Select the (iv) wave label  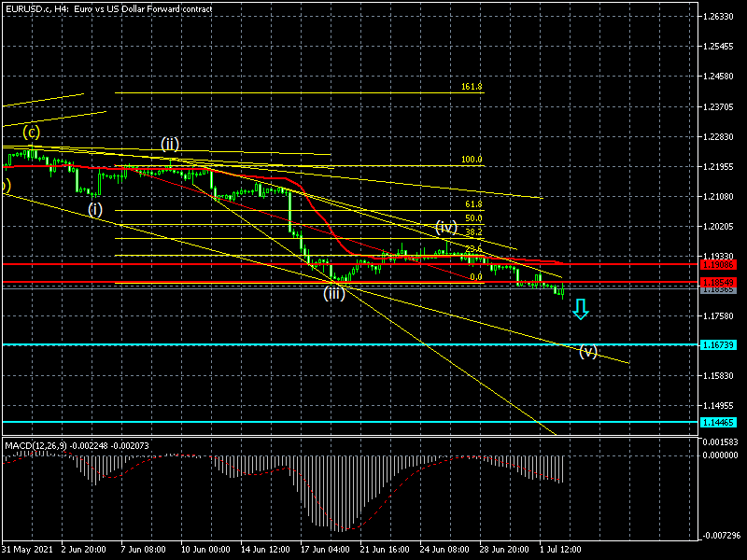(446, 227)
